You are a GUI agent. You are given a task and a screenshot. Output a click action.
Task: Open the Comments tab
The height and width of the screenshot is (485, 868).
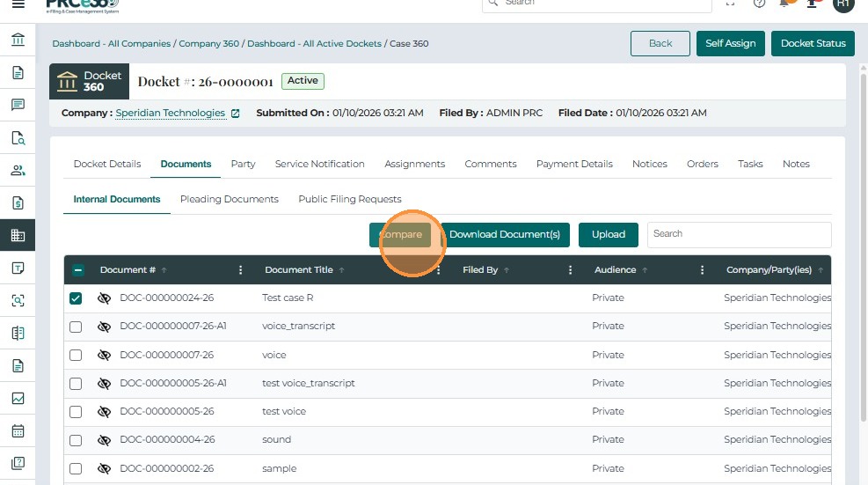491,164
